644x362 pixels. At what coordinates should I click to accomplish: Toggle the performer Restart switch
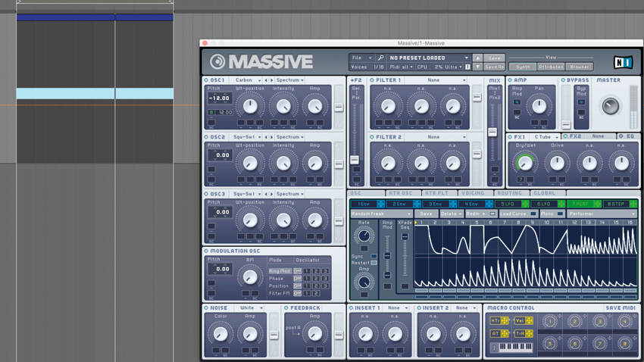point(374,263)
